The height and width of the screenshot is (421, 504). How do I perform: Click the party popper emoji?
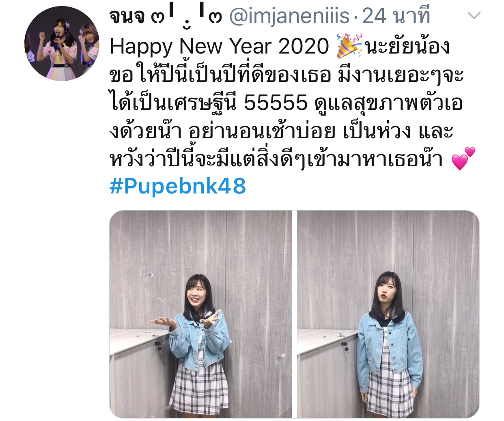[349, 46]
